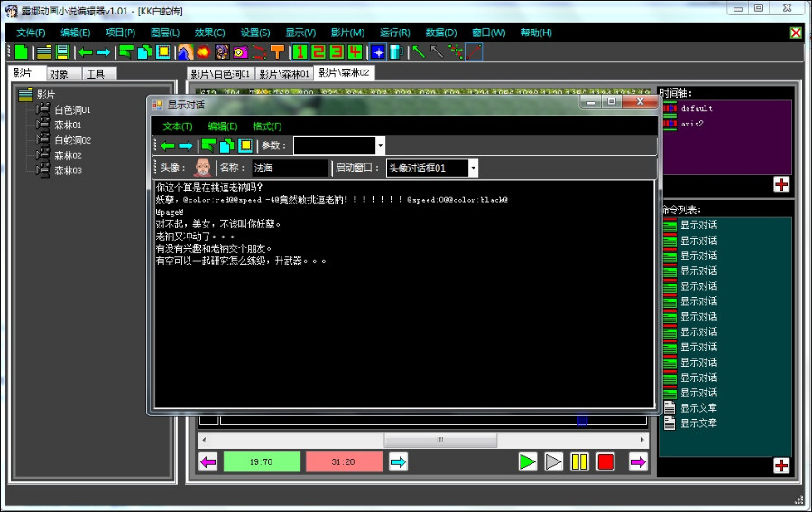Click the magenta camera icon
Image resolution: width=812 pixels, height=512 pixels.
(240, 51)
